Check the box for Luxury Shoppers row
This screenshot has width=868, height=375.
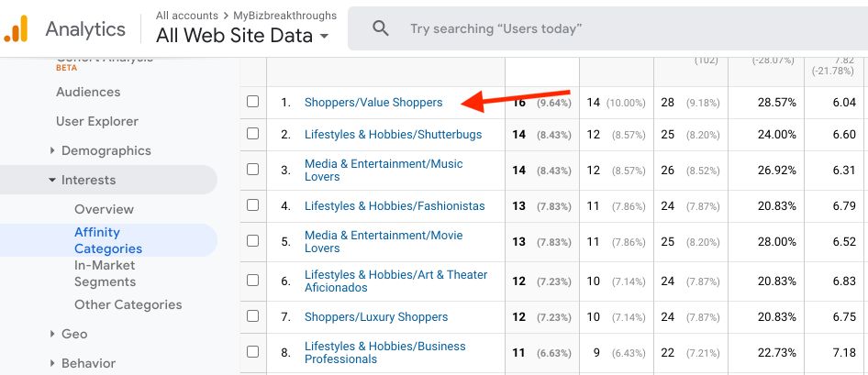pos(252,316)
